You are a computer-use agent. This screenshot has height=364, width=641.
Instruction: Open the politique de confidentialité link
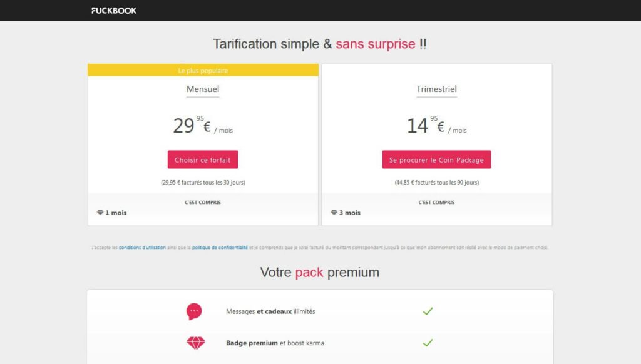pos(220,248)
